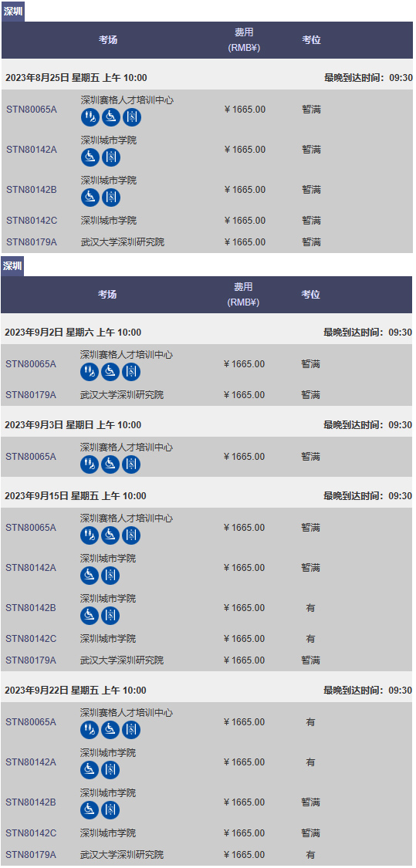The height and width of the screenshot is (868, 416).
Task: Click 有 seat availability for STN80142B September 15
Action: (x=311, y=608)
